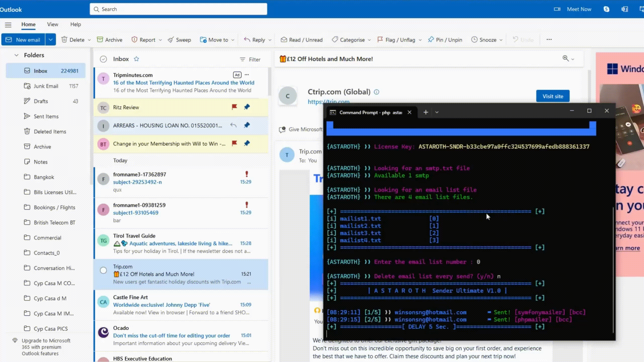The image size is (644, 362).
Task: Expand the Move to dropdown arrow
Action: click(233, 40)
